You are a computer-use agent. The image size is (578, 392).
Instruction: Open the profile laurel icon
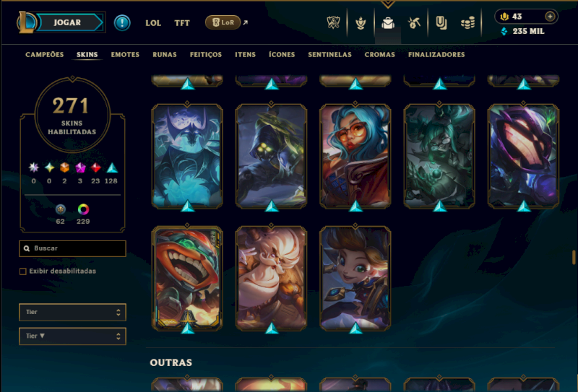(x=361, y=23)
